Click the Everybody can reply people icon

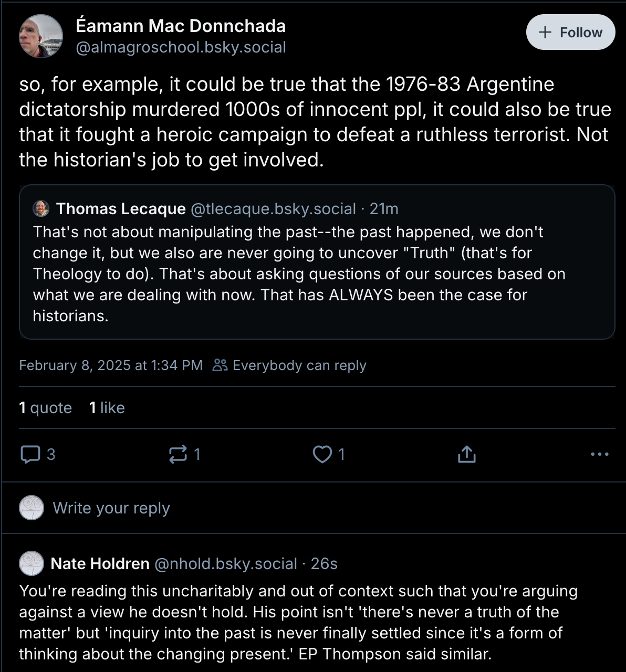click(x=220, y=365)
